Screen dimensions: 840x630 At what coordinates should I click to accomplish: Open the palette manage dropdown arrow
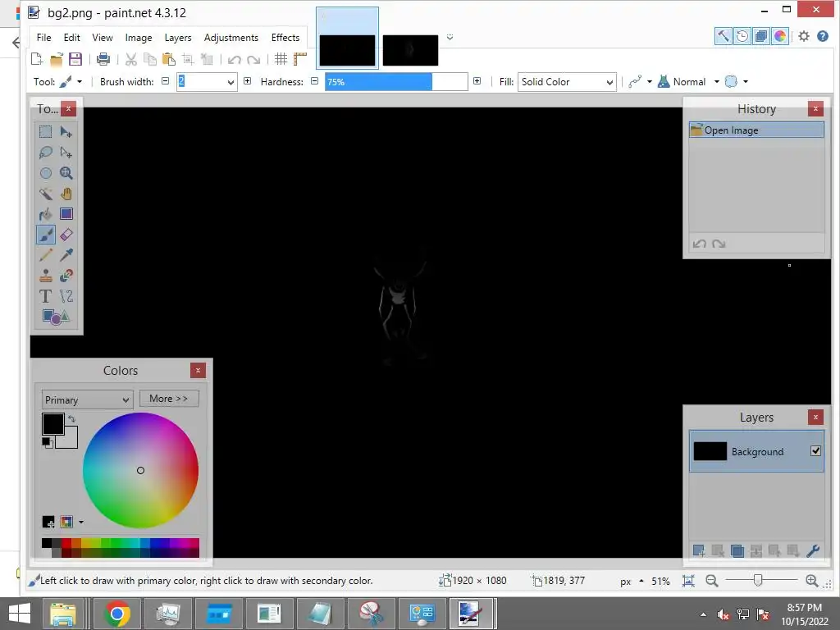81,522
